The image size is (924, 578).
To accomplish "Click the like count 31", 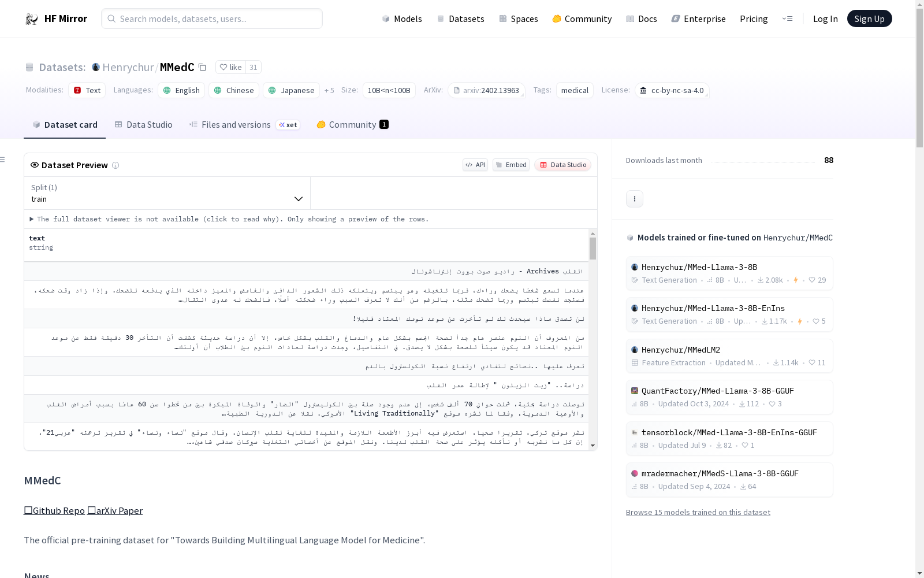I will (254, 67).
